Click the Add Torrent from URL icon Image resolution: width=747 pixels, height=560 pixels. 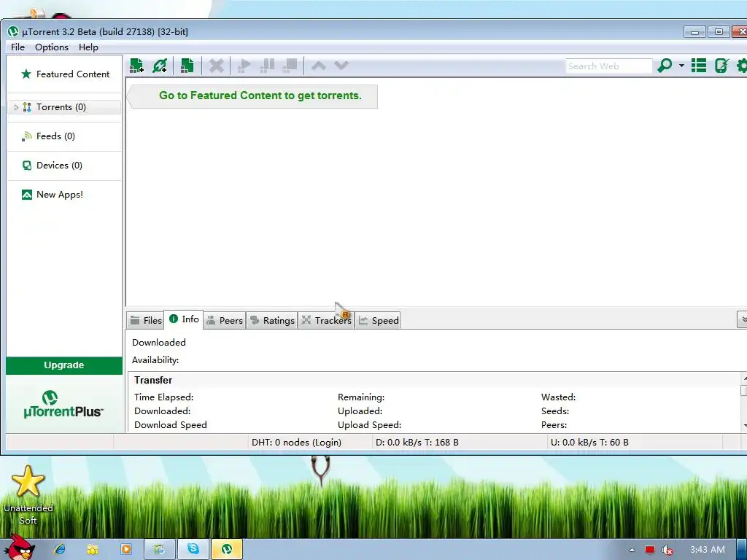click(x=160, y=66)
